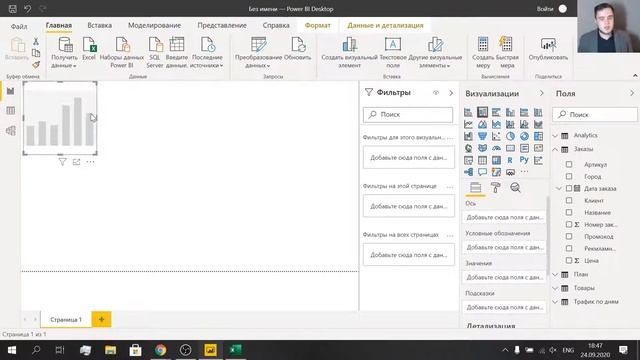Switch to the Справка ribbon tab
This screenshot has width=640, height=360.
(x=276, y=25)
